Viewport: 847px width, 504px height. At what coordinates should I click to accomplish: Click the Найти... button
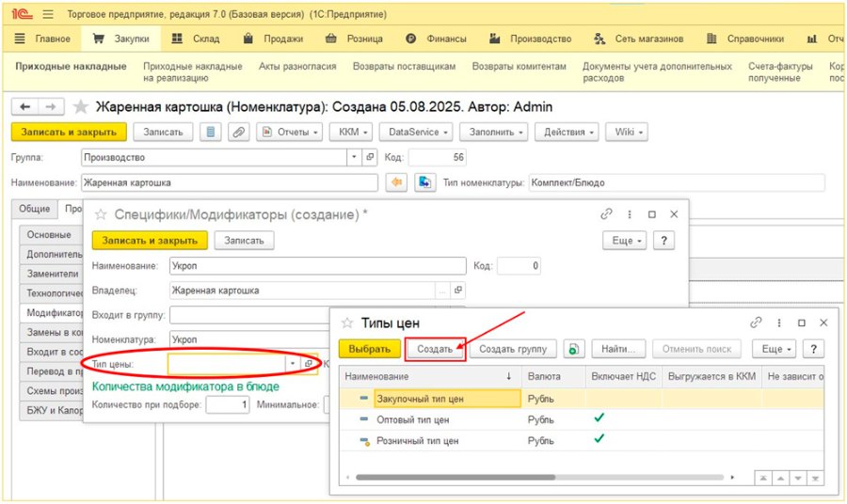coord(618,349)
